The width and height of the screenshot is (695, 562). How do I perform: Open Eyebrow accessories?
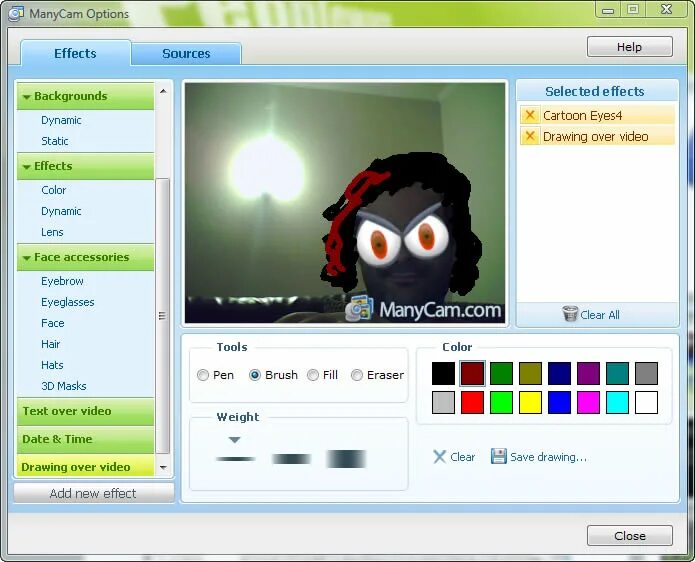tap(62, 281)
